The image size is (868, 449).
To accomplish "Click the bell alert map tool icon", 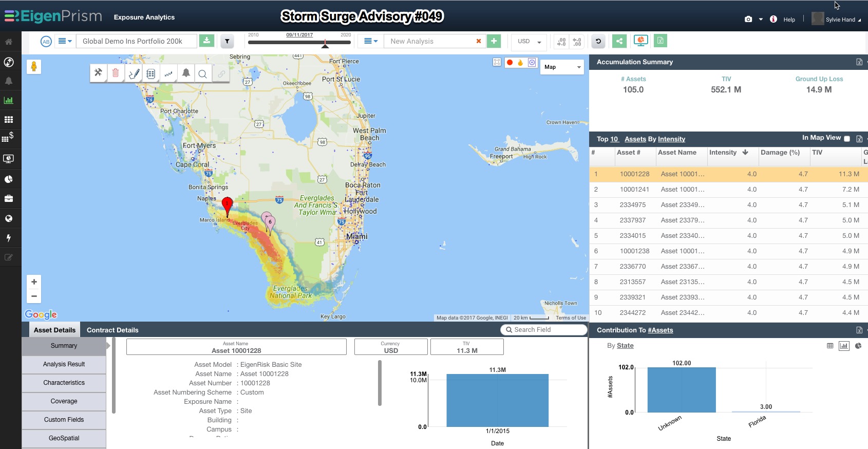I will coord(186,73).
